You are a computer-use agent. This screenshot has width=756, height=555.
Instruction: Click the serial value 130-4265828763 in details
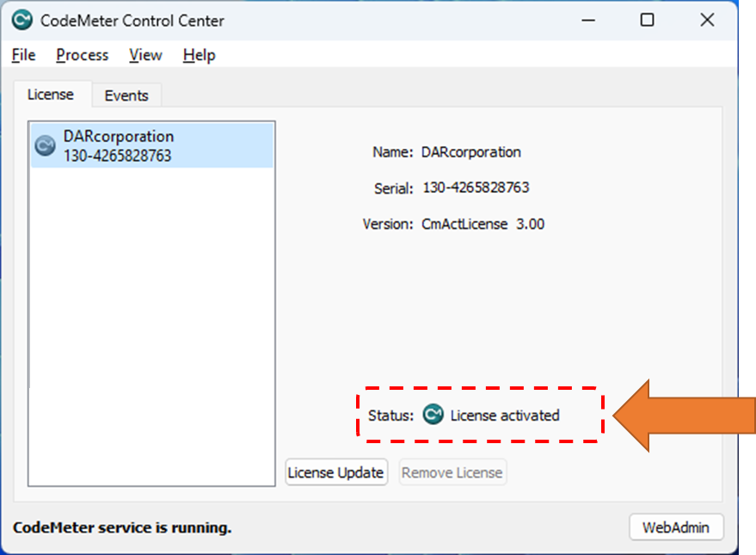coord(476,188)
